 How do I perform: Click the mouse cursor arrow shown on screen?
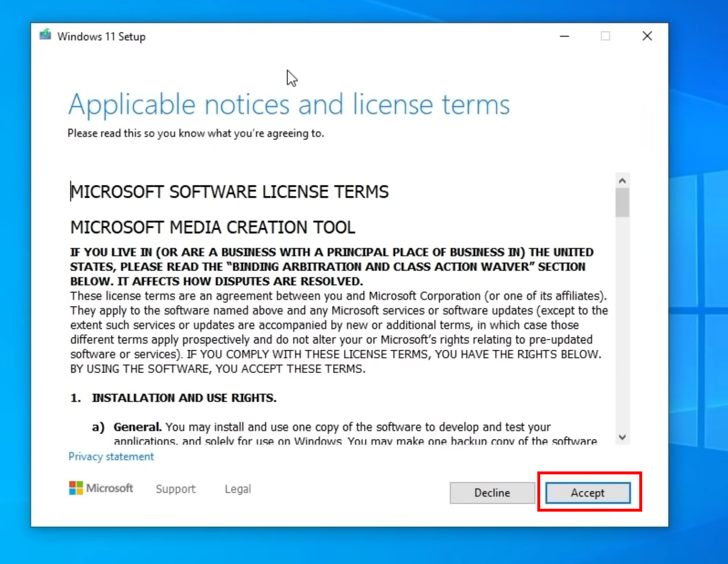(292, 78)
